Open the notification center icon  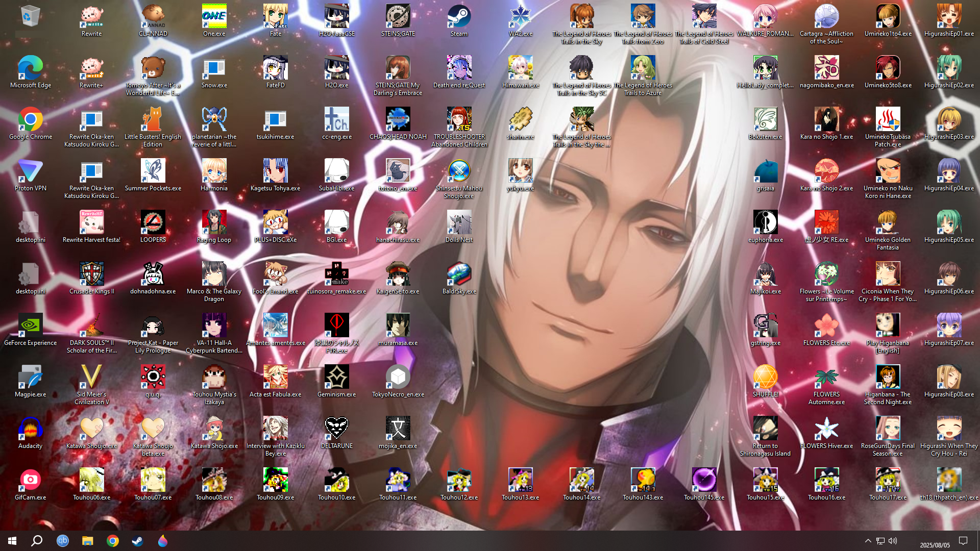(x=963, y=541)
